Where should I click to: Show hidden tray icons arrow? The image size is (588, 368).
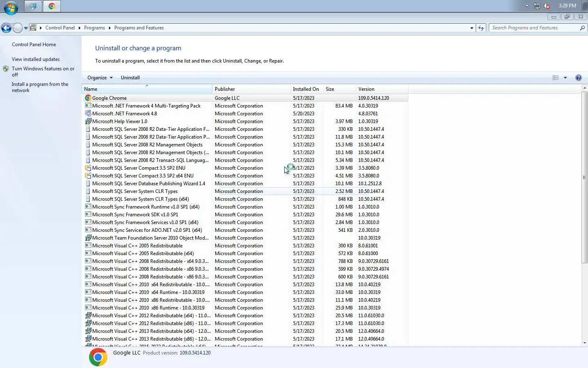point(527,6)
